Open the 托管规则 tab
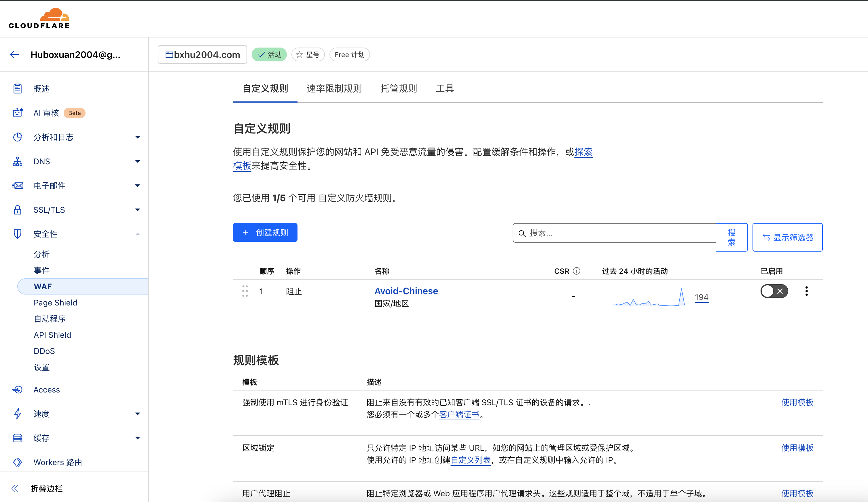The width and height of the screenshot is (868, 502). 399,88
